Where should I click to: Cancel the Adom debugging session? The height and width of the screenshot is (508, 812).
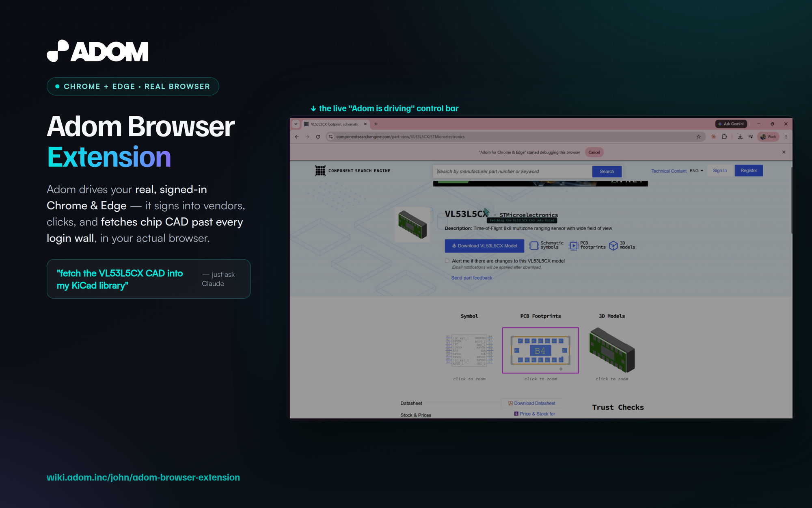594,152
